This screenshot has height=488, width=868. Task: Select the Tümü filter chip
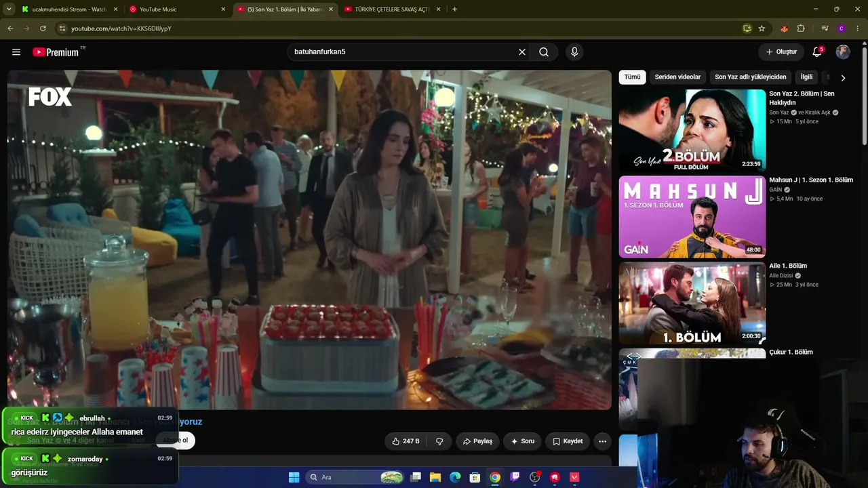(632, 77)
